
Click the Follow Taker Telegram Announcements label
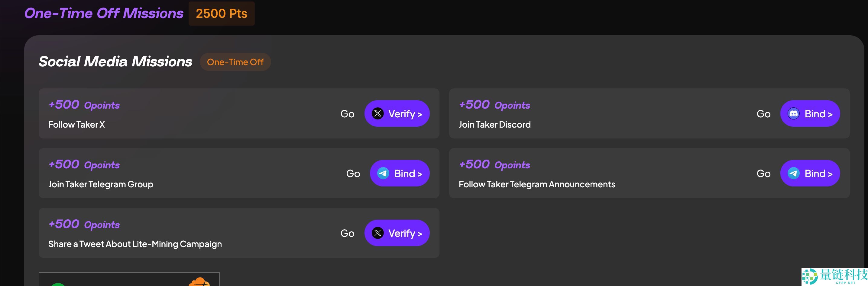[x=536, y=184]
